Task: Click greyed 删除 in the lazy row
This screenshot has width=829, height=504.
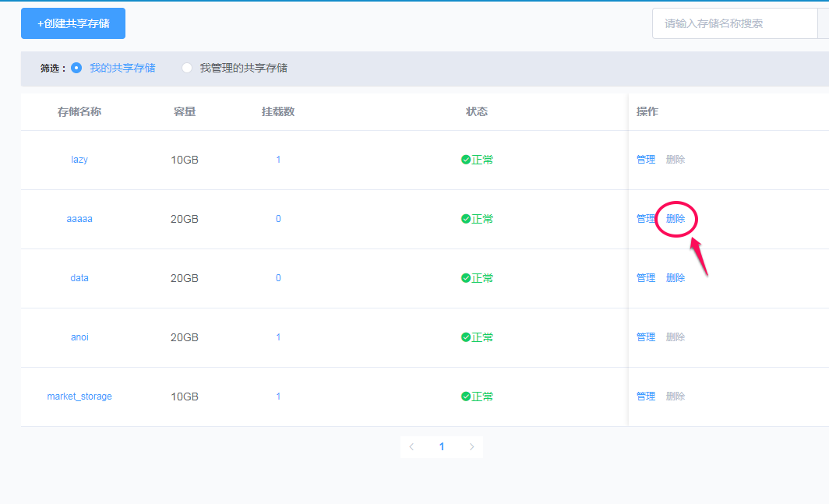Action: click(676, 160)
